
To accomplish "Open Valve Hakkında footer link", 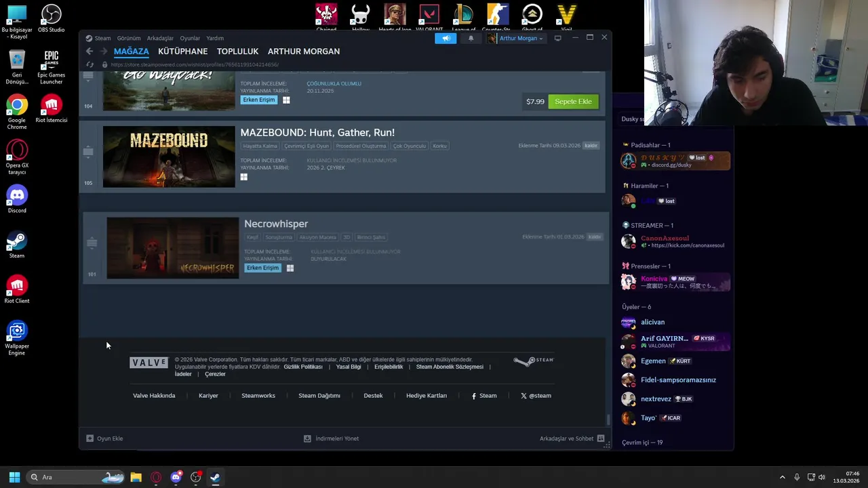I will [154, 396].
